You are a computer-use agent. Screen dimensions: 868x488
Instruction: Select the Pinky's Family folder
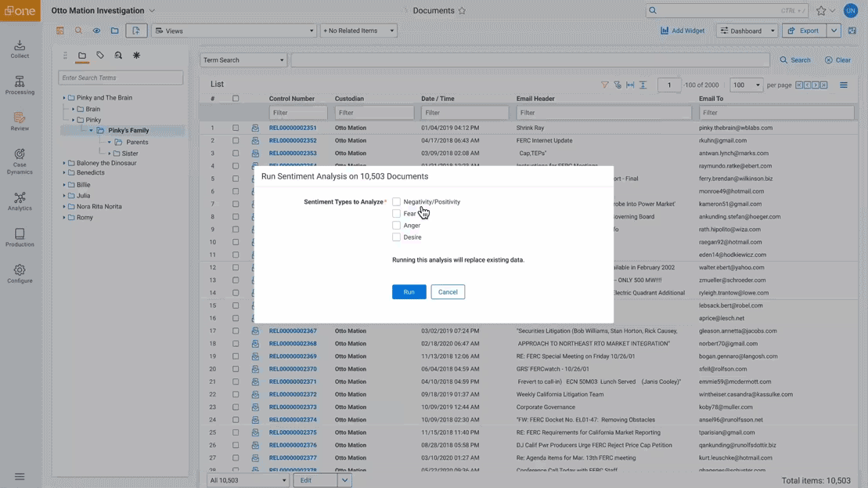pos(128,131)
